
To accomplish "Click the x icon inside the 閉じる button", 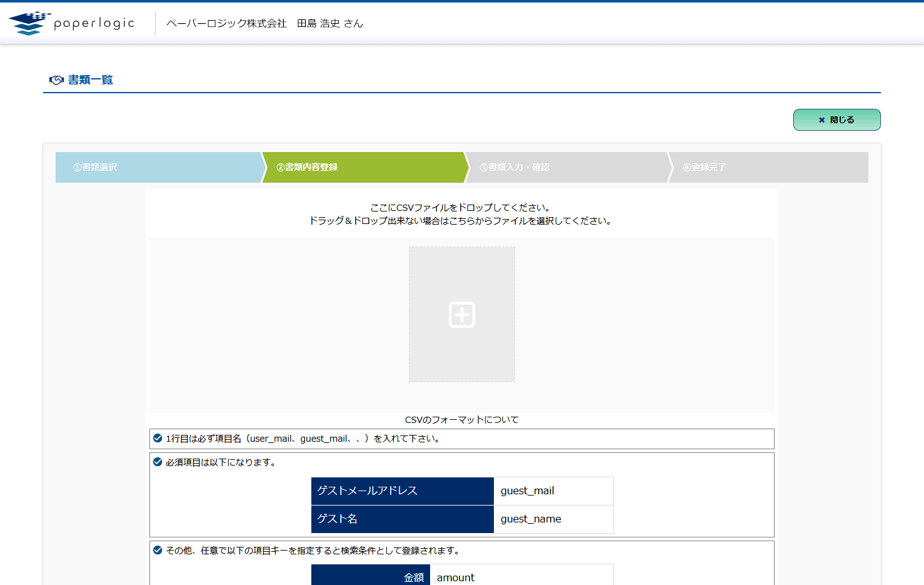I will pyautogui.click(x=821, y=120).
